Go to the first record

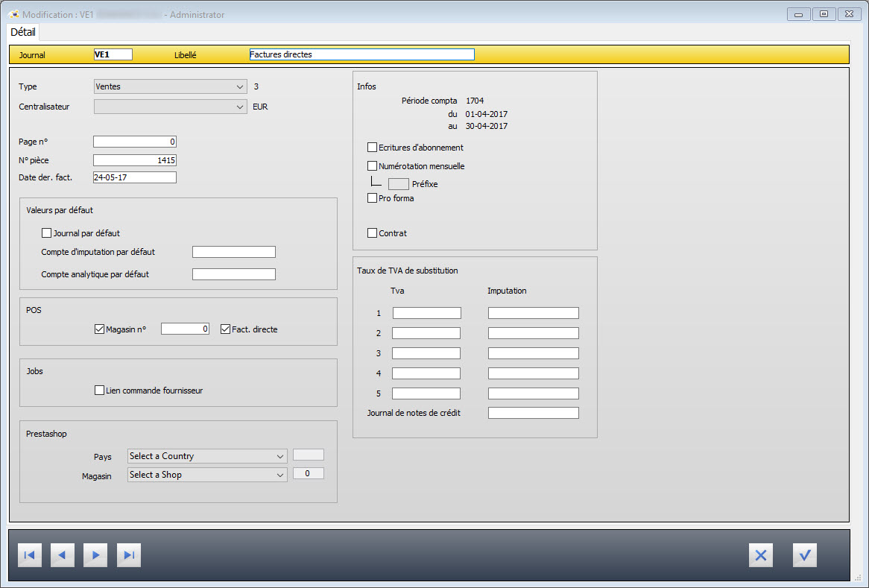[29, 555]
